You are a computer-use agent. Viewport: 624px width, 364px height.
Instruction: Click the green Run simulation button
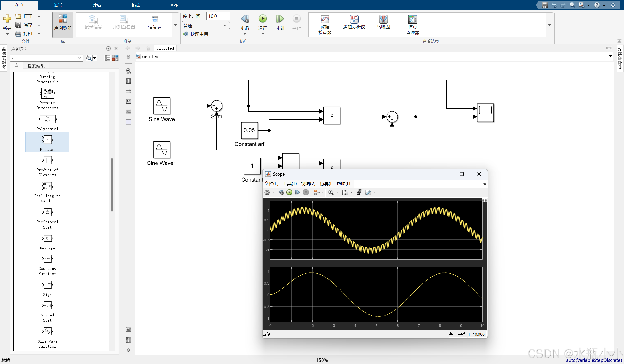coord(263,19)
